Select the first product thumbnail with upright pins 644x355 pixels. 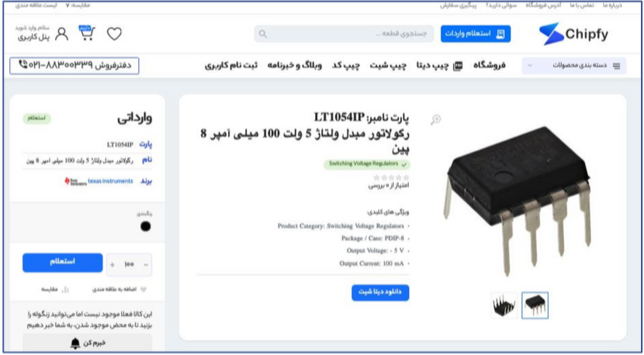pos(504,305)
